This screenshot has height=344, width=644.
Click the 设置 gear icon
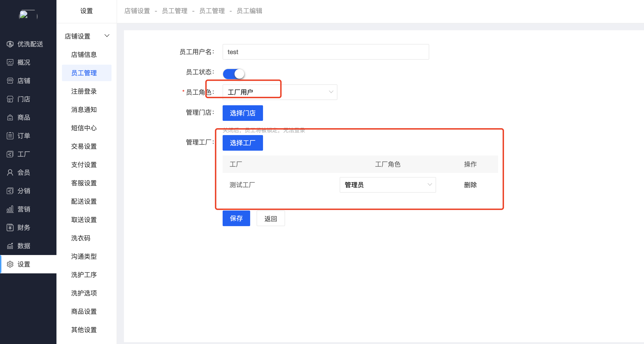10,264
